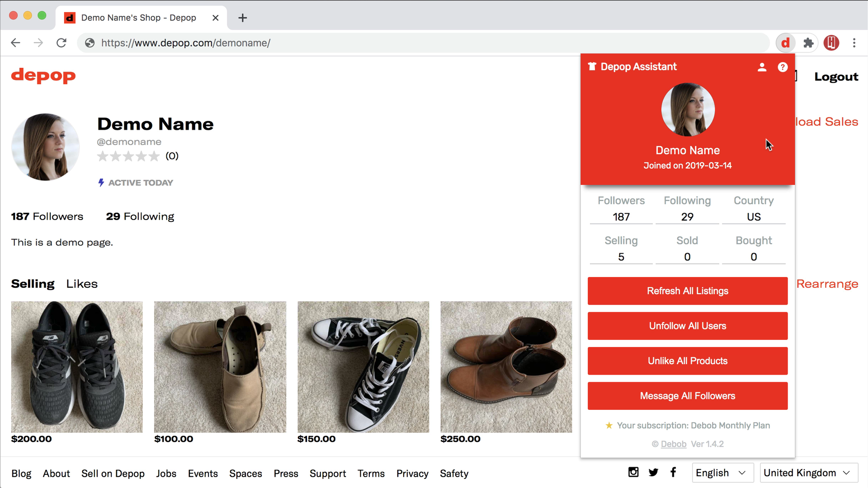Click the browser extensions puzzle icon
This screenshot has width=868, height=488.
click(809, 42)
